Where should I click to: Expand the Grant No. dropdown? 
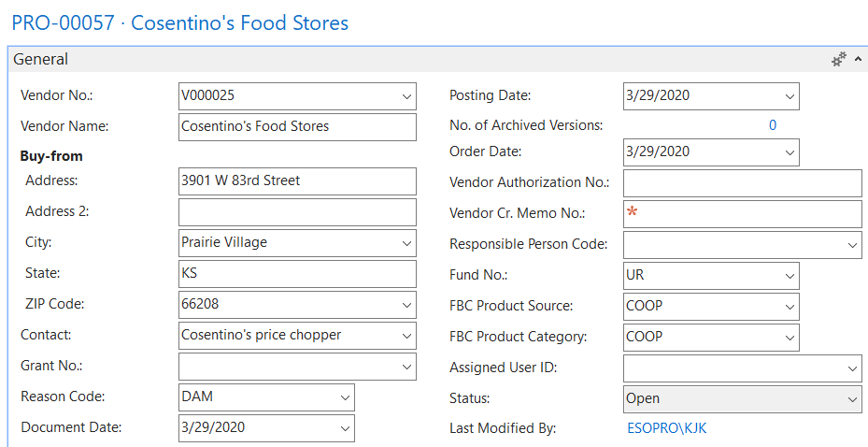pos(406,367)
